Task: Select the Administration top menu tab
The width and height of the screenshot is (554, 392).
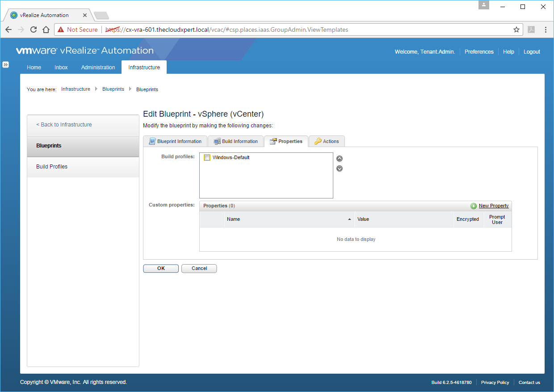Action: pyautogui.click(x=98, y=67)
